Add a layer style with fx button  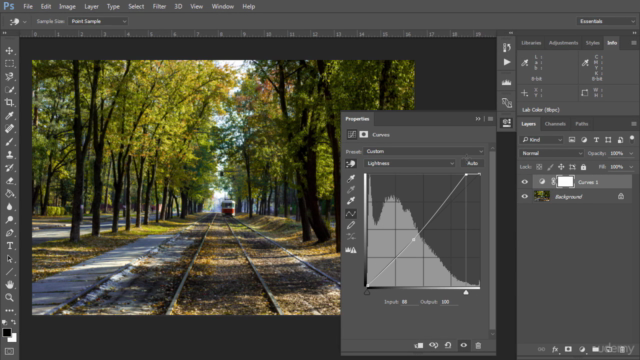pos(555,349)
